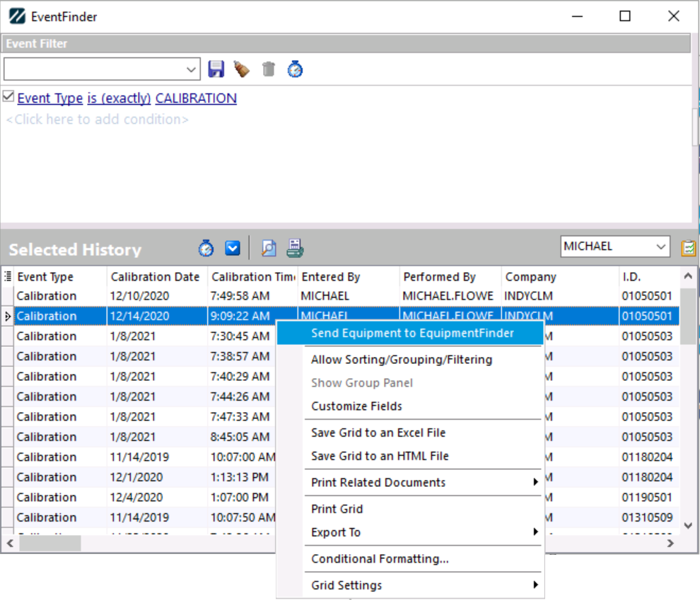Click the grid's vertical scrollbar down arrow
This screenshot has width=700, height=600.
pyautogui.click(x=687, y=525)
